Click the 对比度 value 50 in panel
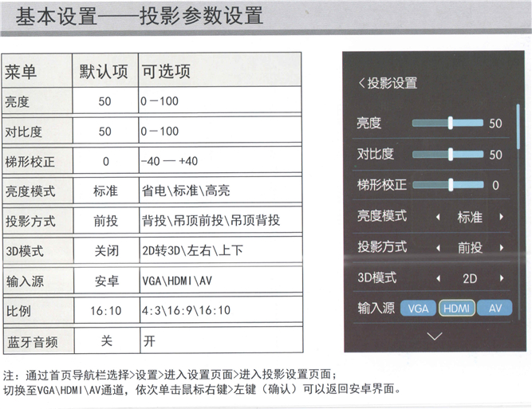Viewport: 532px width, 409px height. (x=495, y=155)
